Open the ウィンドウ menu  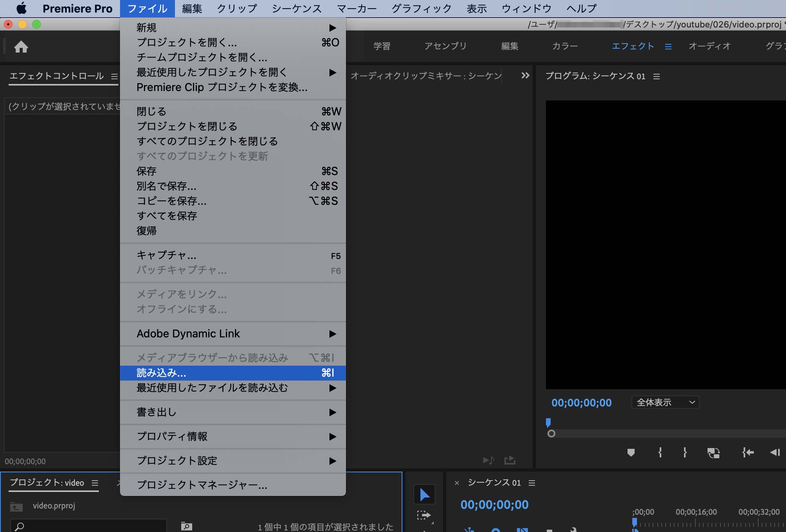[x=527, y=8]
